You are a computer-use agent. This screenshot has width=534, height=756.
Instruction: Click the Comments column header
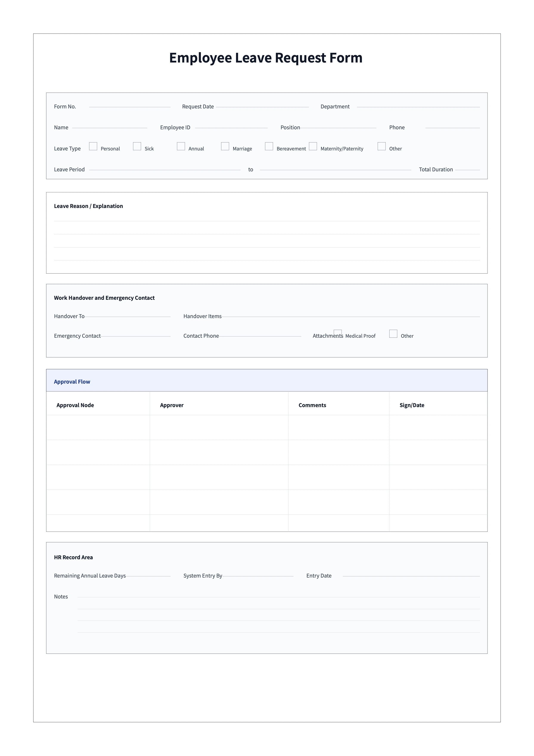312,405
